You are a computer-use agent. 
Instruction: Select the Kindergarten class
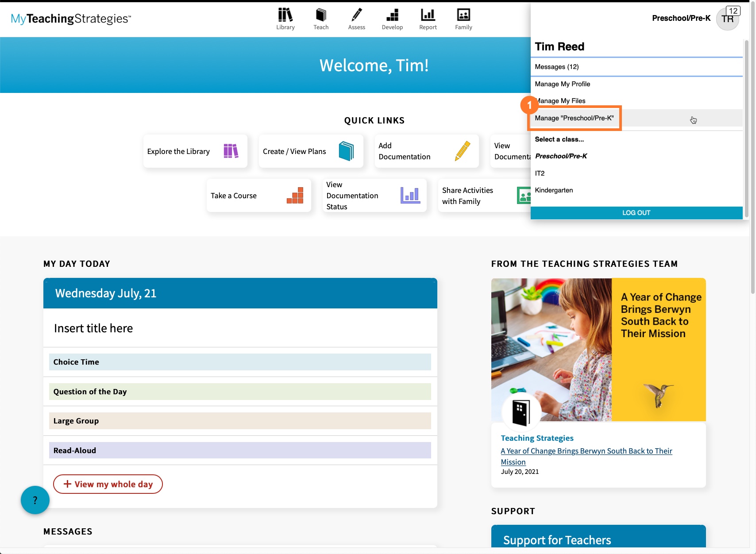554,190
